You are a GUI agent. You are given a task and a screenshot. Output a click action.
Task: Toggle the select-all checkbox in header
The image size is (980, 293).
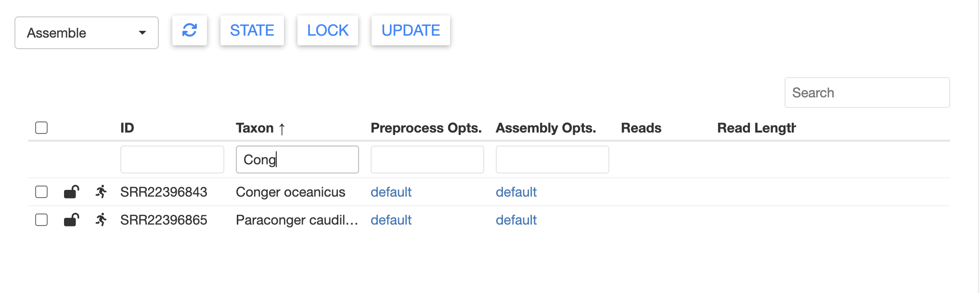tap(41, 128)
